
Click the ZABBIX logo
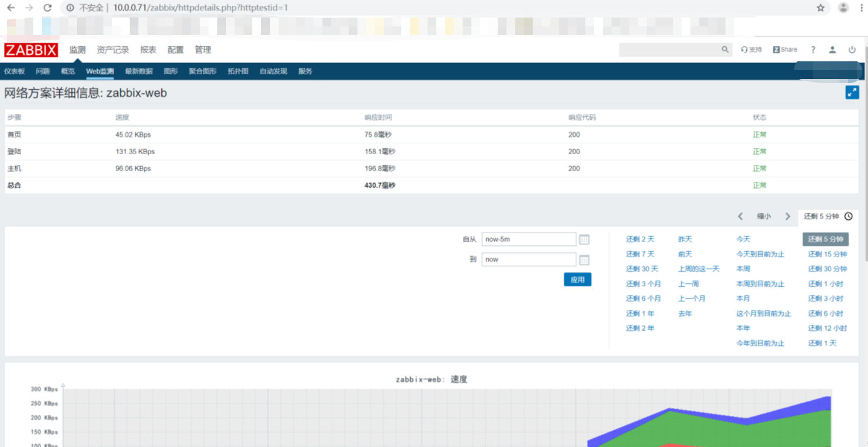tap(31, 50)
